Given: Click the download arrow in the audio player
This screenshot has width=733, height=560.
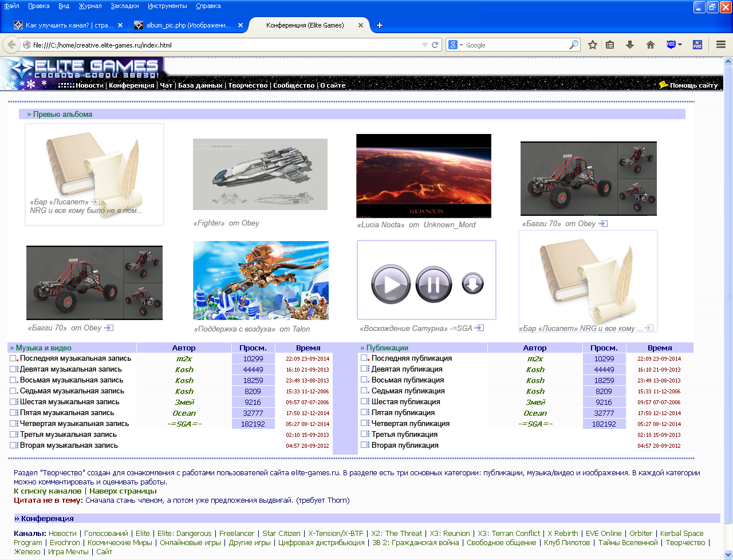Looking at the screenshot, I should [x=472, y=283].
